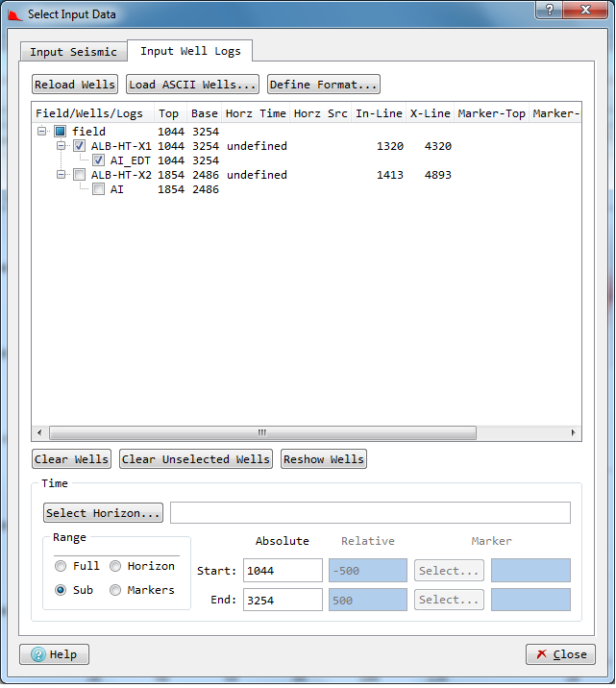Click the X-Line column header
Image resolution: width=616 pixels, height=688 pixels.
point(430,113)
